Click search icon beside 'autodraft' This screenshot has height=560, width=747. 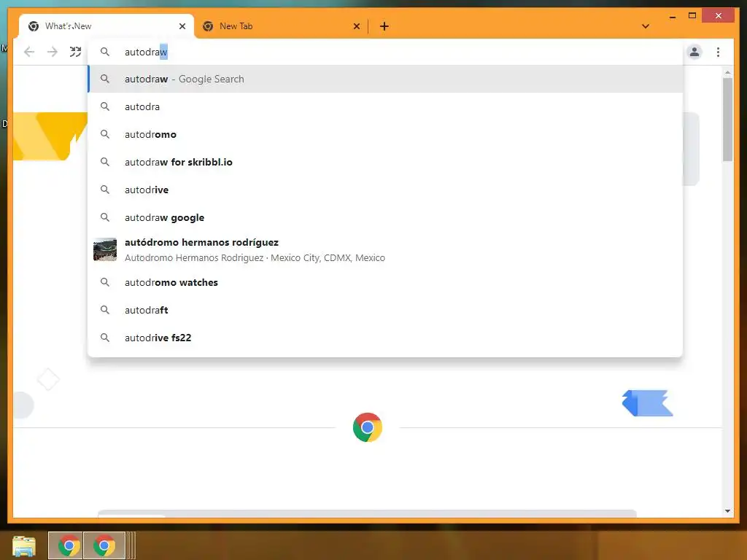click(x=105, y=309)
